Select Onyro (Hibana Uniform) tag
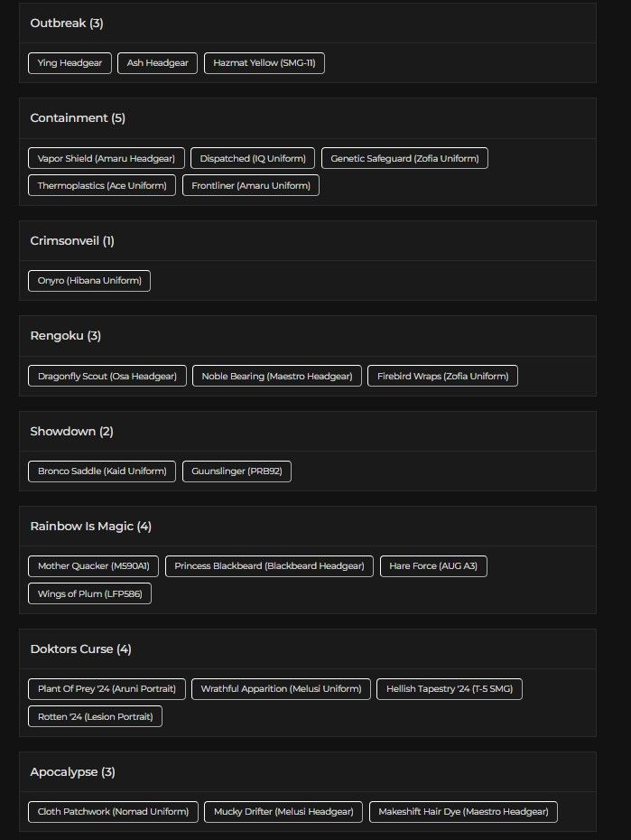The image size is (631, 840). tap(89, 281)
